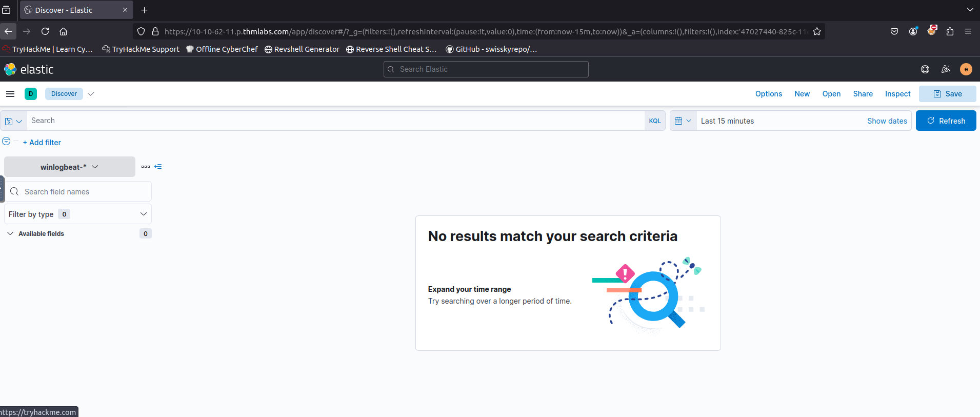This screenshot has width=980, height=417.
Task: Open index pattern options ellipsis icon
Action: pos(146,167)
